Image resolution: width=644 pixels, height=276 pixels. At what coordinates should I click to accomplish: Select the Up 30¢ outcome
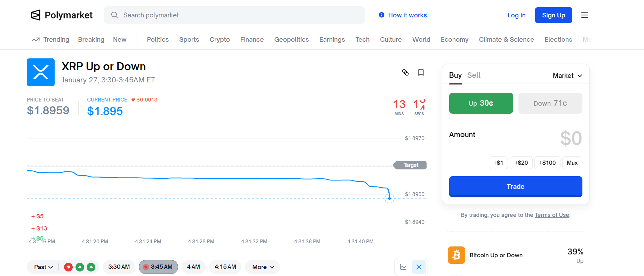(481, 103)
